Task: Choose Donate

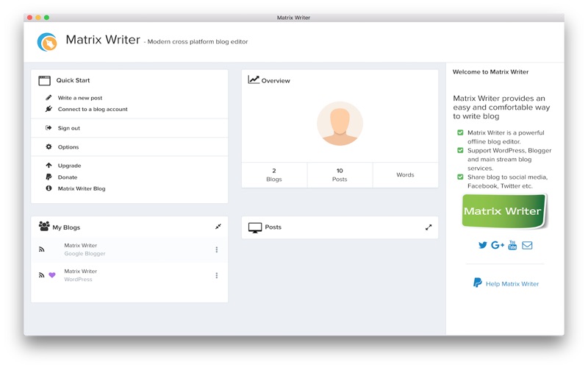Action: click(68, 177)
